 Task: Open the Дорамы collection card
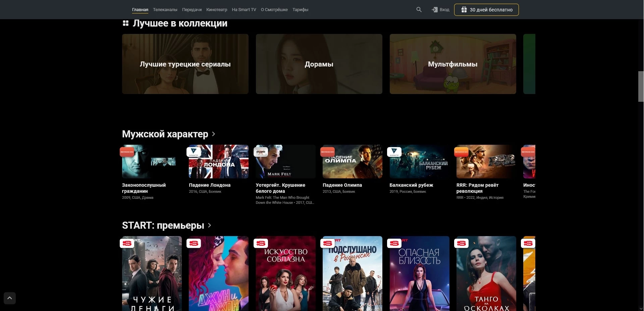[319, 64]
